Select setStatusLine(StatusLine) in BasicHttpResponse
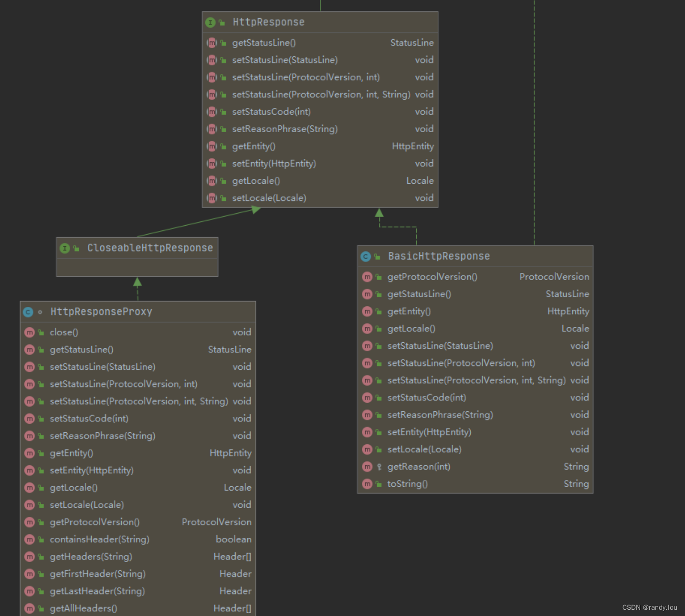The image size is (685, 616). click(x=440, y=346)
